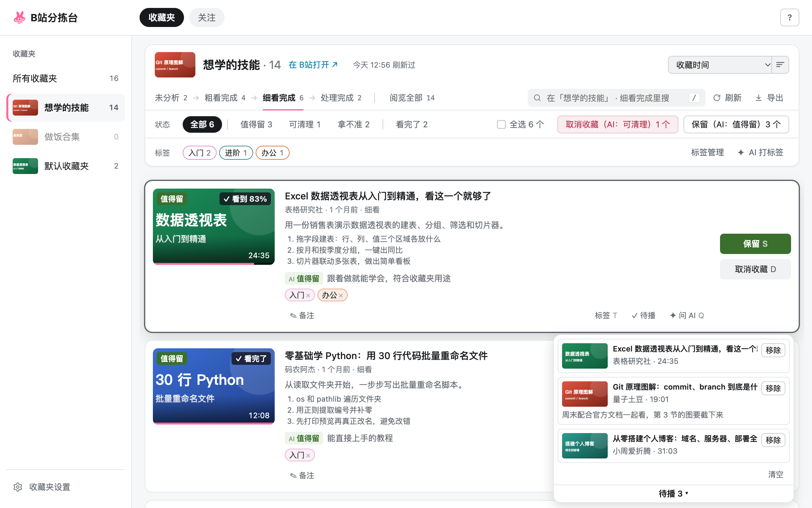The width and height of the screenshot is (812, 508).
Task: Toggle the 全选 6 个 checkbox
Action: click(x=501, y=125)
